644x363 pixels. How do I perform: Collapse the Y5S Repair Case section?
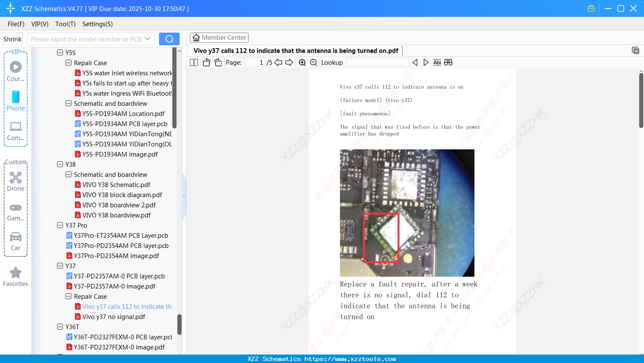tap(69, 63)
